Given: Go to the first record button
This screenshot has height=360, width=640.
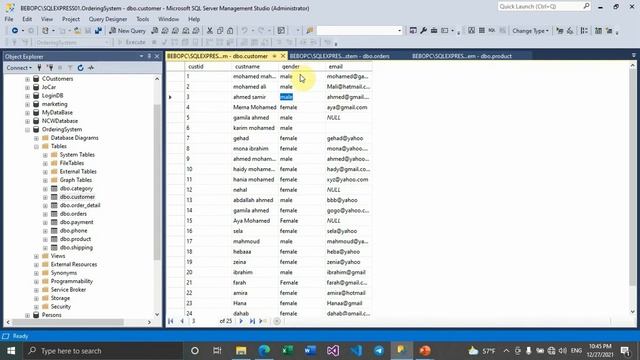Looking at the screenshot, I should (171, 321).
